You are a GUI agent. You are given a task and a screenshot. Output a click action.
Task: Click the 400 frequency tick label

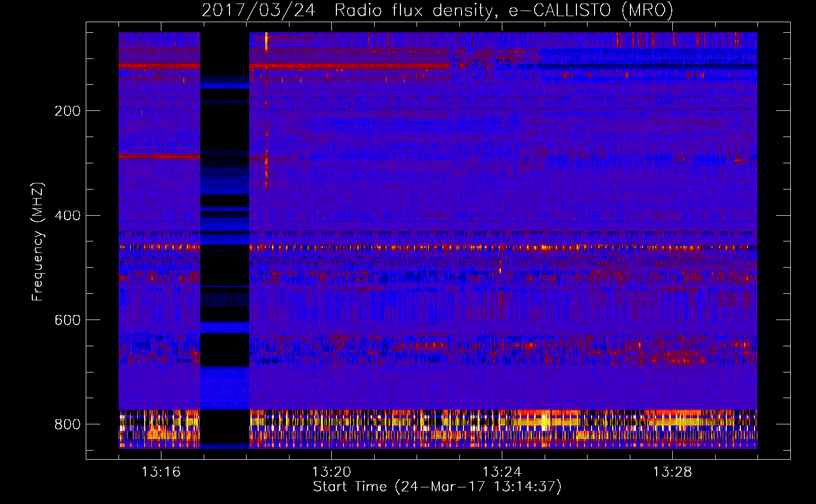[x=68, y=216]
